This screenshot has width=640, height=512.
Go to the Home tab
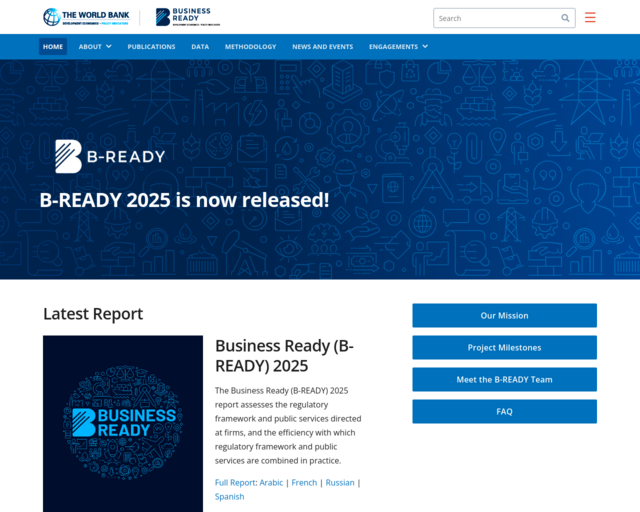53,47
